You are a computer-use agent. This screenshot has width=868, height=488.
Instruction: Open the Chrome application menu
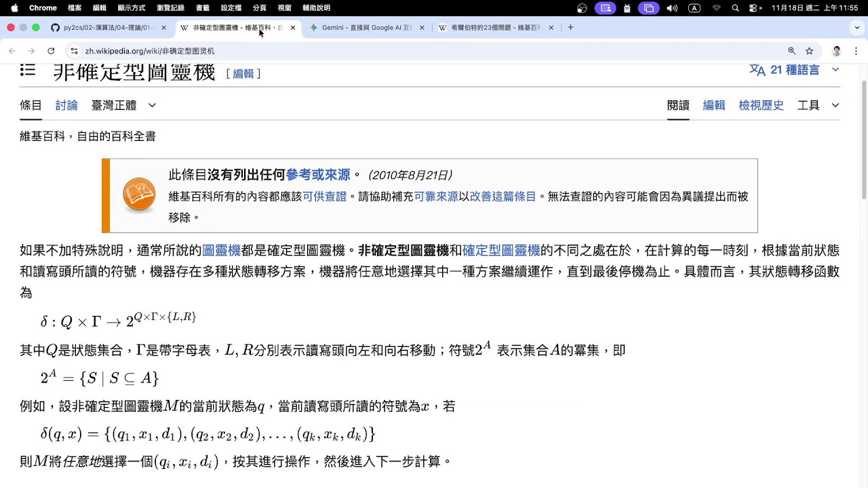[43, 8]
